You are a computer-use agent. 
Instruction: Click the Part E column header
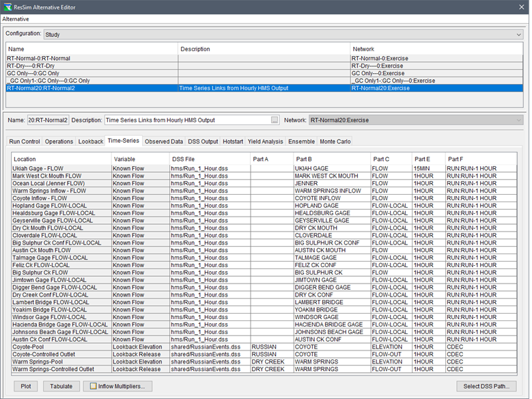tap(429, 159)
